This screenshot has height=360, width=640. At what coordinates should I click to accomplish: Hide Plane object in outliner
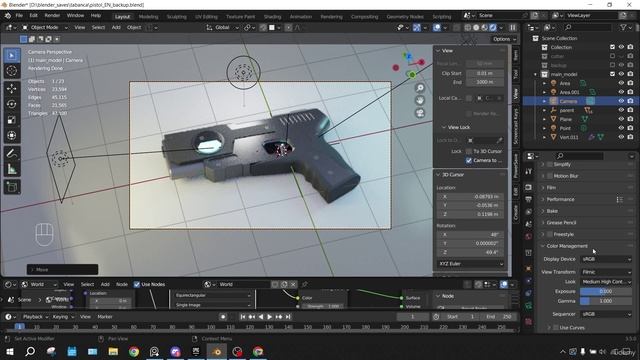click(621, 119)
